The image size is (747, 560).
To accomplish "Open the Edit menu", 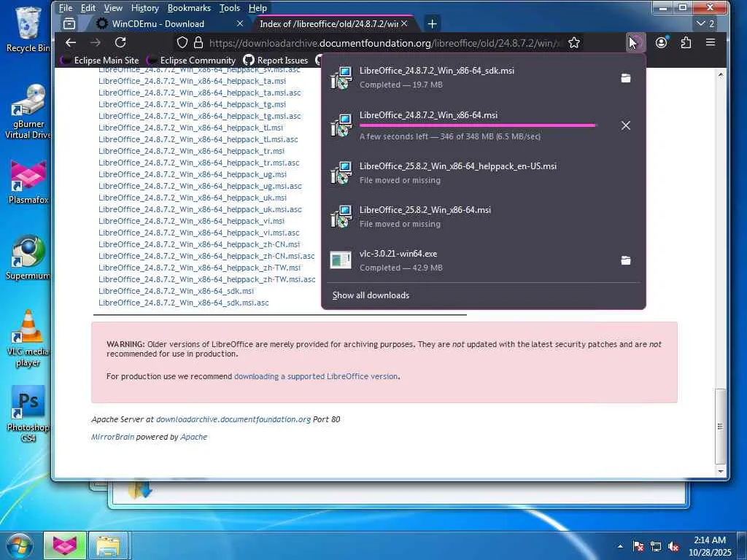I will (88, 8).
